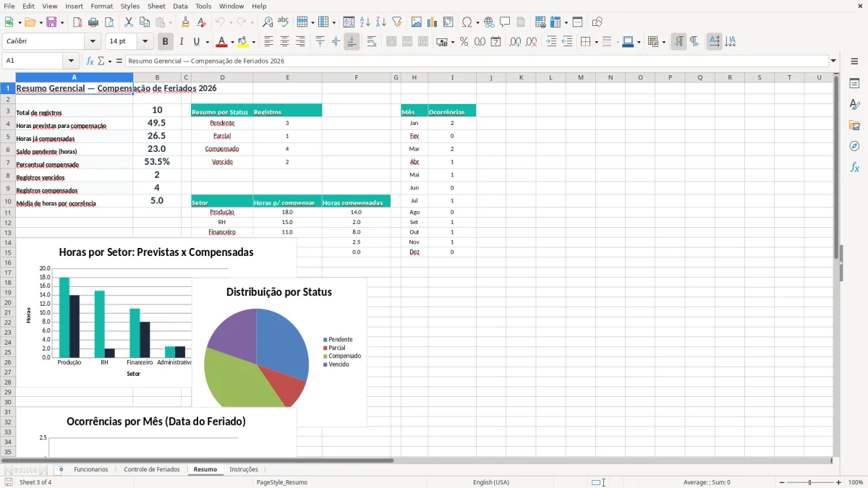
Task: Open font color dropdown arrow
Action: [x=231, y=42]
